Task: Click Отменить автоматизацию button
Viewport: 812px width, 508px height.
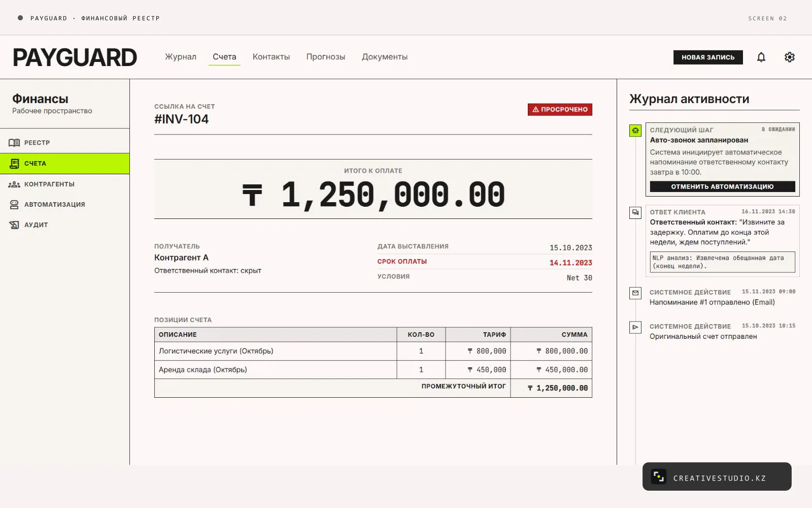Action: [x=722, y=186]
